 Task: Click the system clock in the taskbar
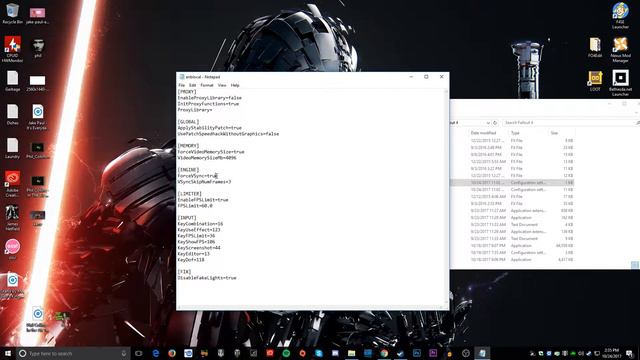tap(612, 353)
